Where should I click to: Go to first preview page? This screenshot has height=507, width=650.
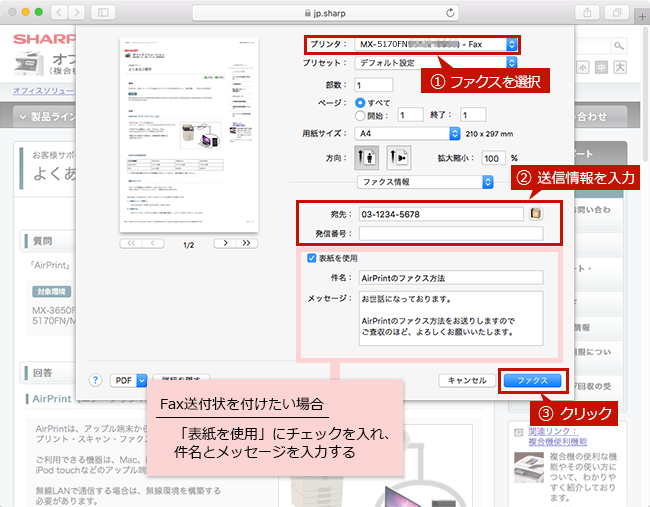tap(131, 243)
